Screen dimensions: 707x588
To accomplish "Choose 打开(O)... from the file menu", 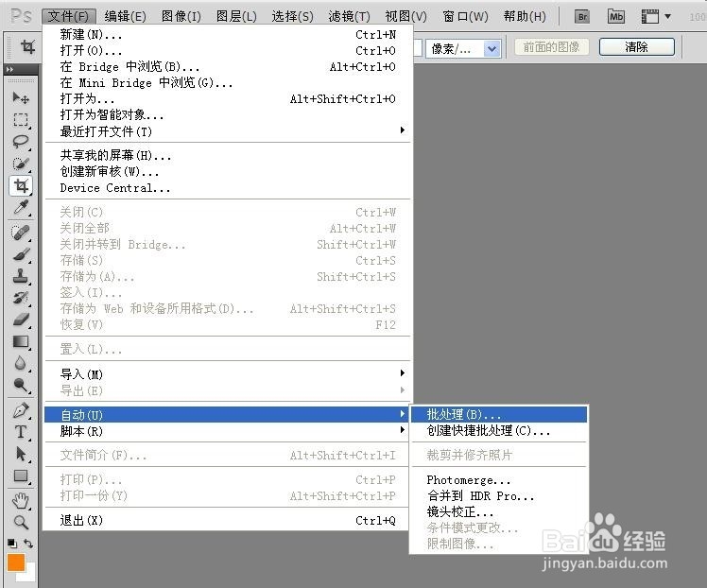I will [228, 50].
